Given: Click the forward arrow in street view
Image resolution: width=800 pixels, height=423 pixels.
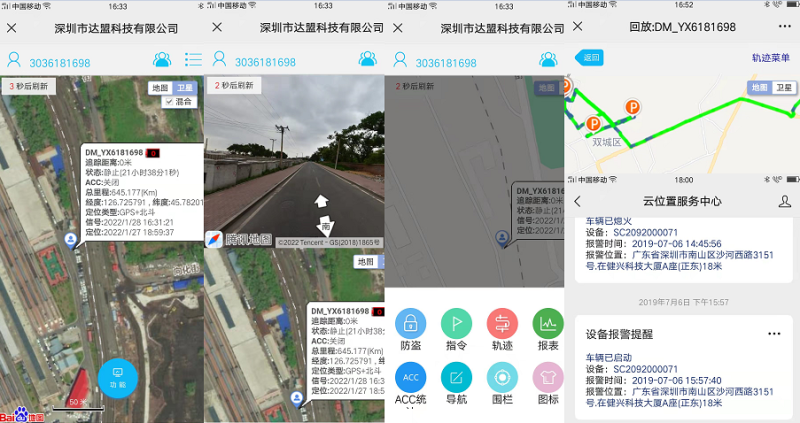Looking at the screenshot, I should click(321, 201).
